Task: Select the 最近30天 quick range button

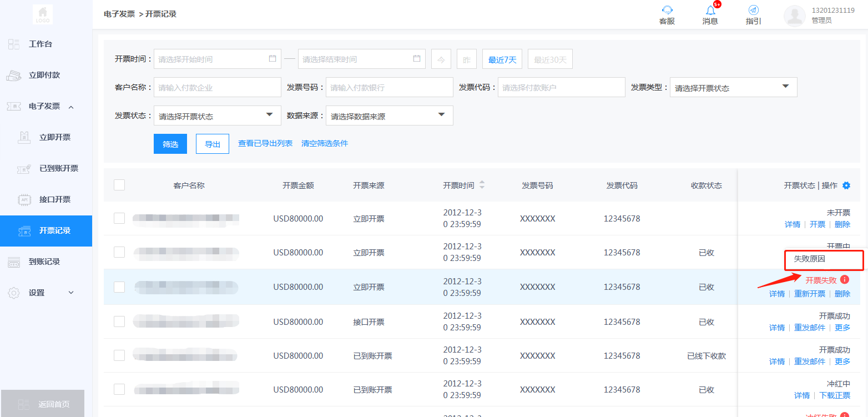Action: pyautogui.click(x=550, y=59)
